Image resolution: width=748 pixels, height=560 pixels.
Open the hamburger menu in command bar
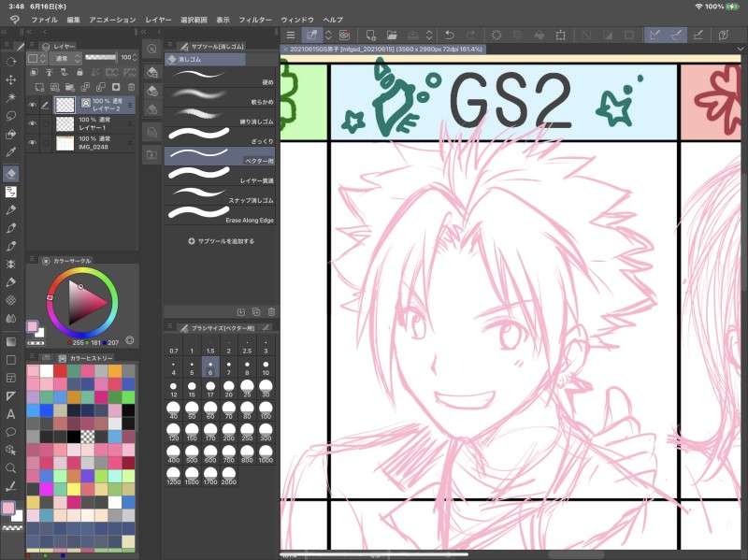[291, 35]
